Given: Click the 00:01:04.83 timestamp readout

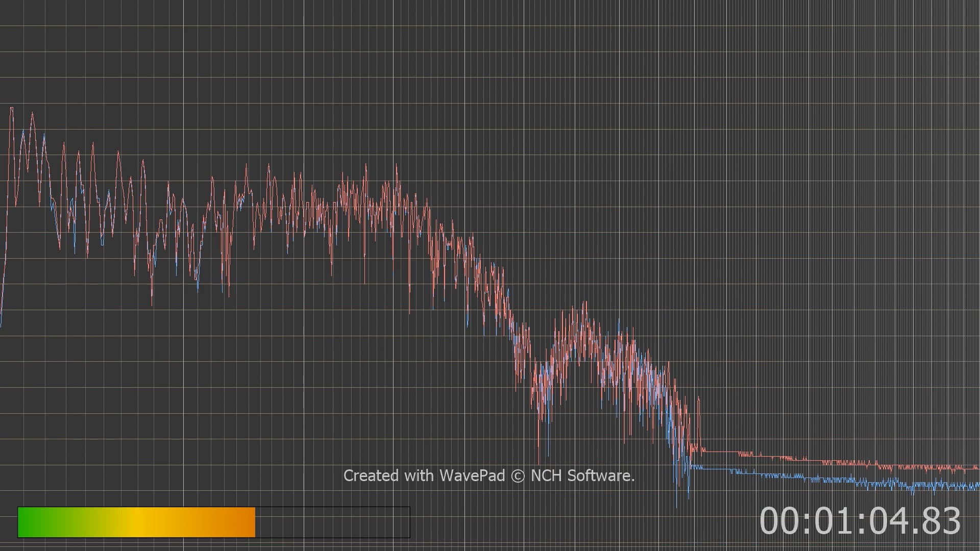Looking at the screenshot, I should pyautogui.click(x=860, y=521).
